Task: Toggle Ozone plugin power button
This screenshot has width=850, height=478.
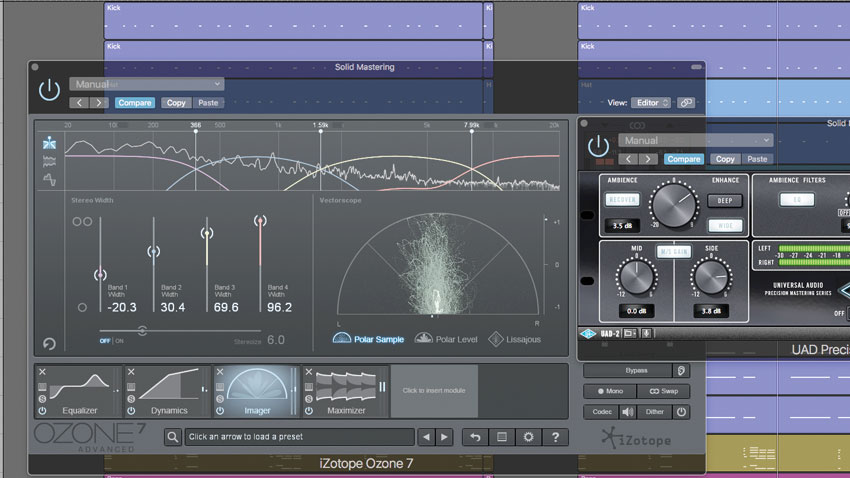Action: [x=49, y=90]
